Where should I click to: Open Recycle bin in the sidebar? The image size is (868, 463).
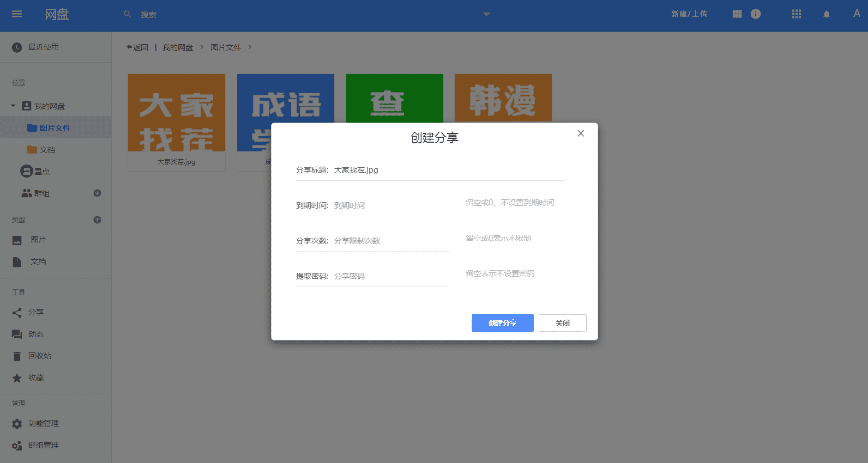tap(40, 356)
